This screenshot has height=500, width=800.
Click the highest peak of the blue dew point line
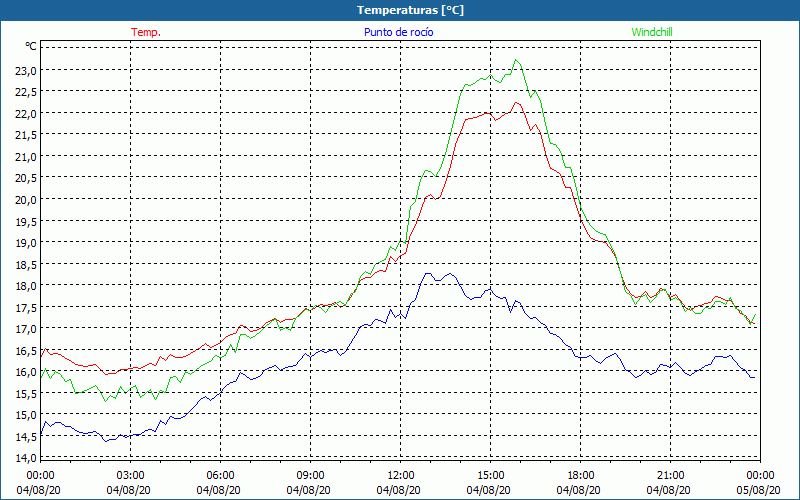(428, 273)
